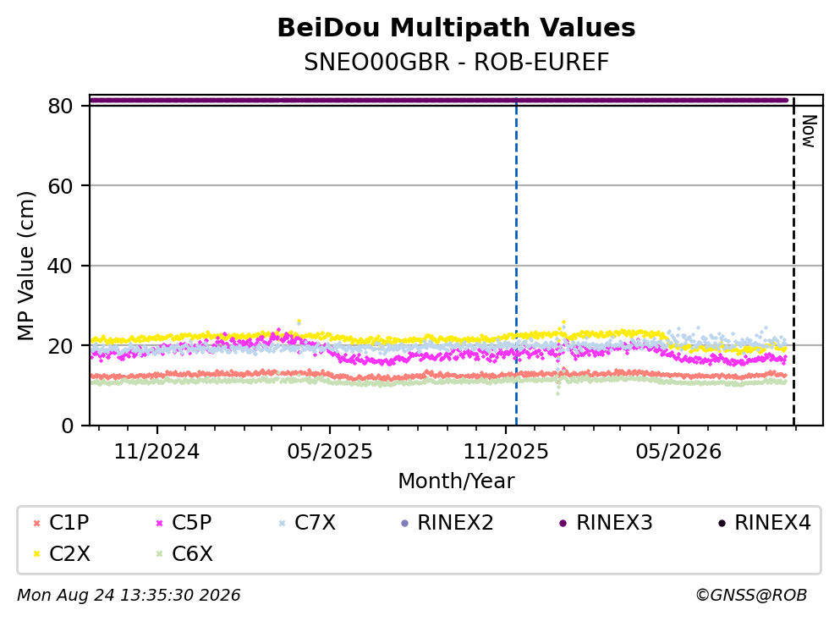The image size is (840, 621).
Task: Click the C2X yellow legend marker
Action: [x=36, y=554]
